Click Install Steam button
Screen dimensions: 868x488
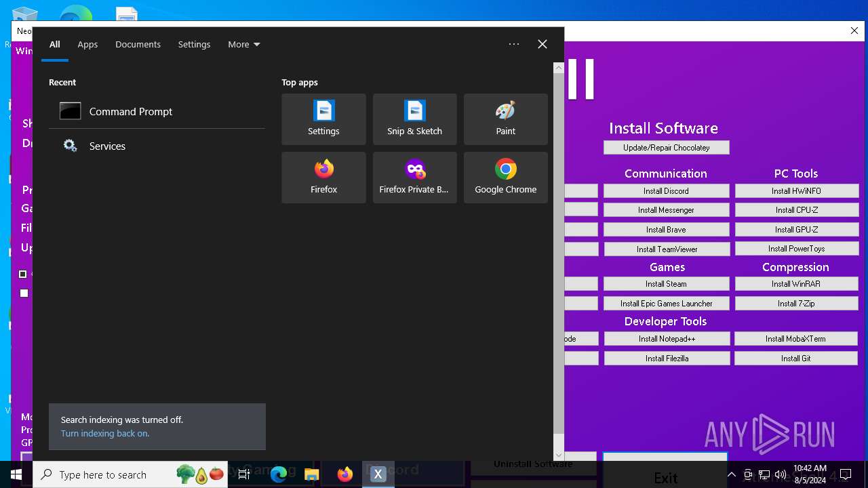coord(666,284)
